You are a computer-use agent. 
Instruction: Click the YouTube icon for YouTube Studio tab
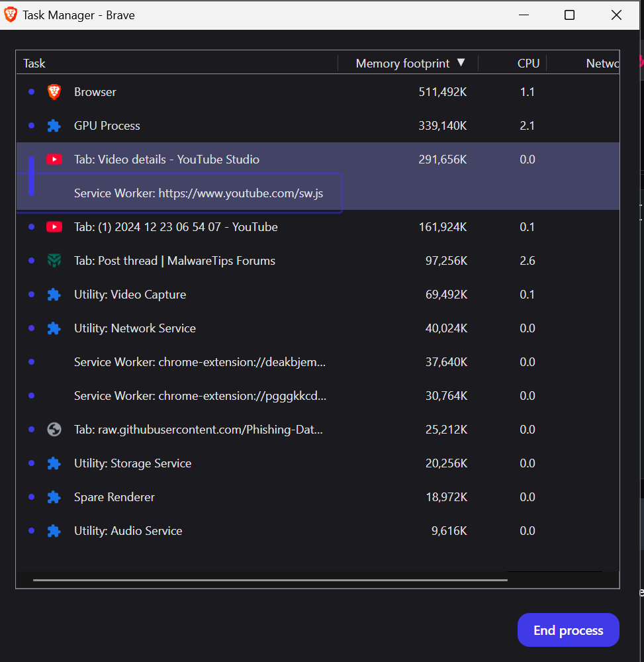pos(54,160)
